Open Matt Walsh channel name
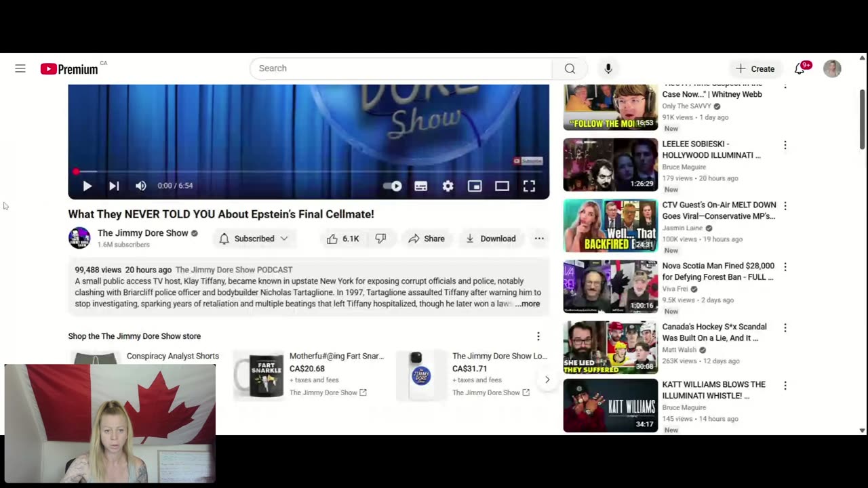 [679, 350]
